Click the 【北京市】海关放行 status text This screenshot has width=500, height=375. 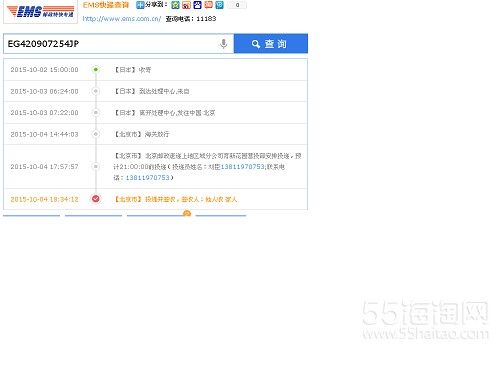pyautogui.click(x=141, y=134)
